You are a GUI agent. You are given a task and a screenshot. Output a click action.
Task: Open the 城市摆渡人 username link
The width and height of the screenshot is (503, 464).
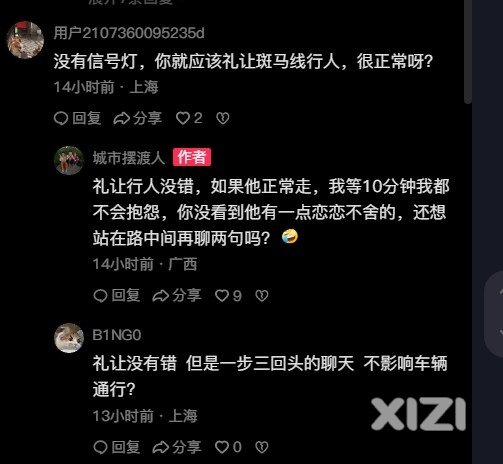[129, 157]
